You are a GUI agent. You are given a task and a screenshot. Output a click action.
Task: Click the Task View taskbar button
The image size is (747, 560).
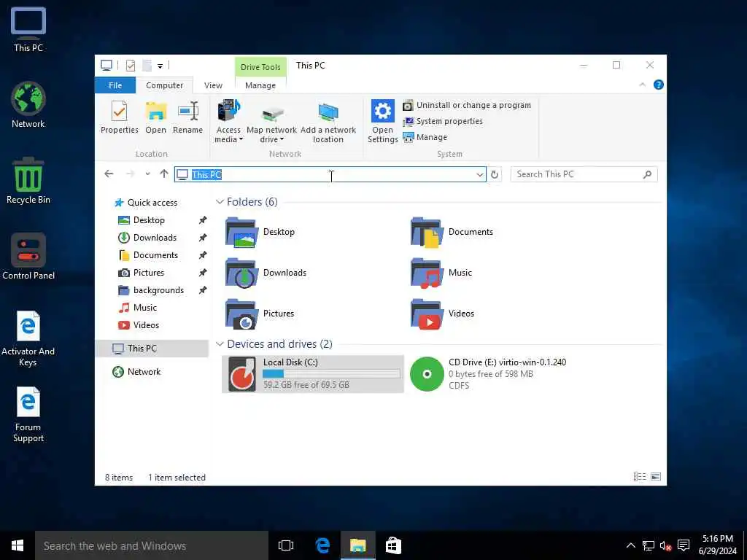[x=286, y=545]
